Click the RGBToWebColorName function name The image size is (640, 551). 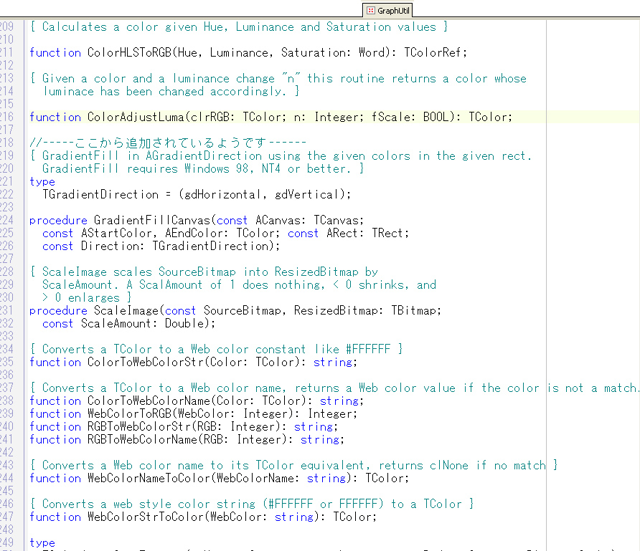(x=142, y=440)
